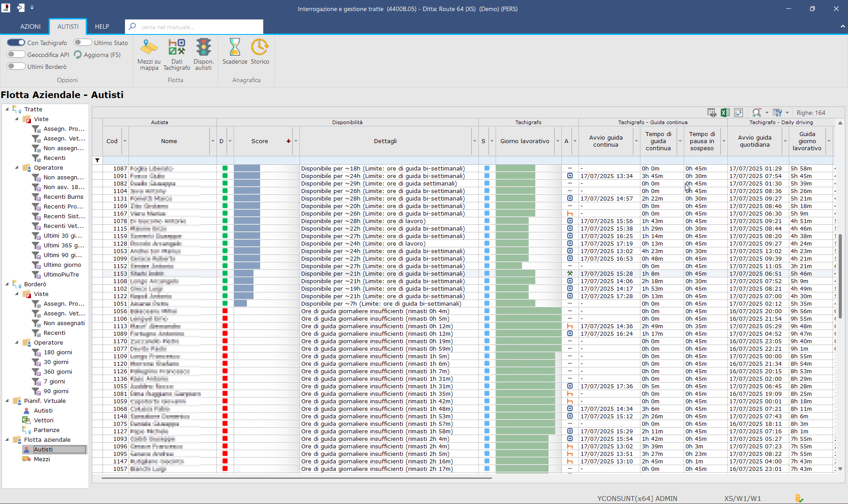Disable the Con Tachigrafo toggle
The width and height of the screenshot is (848, 504).
pos(16,42)
